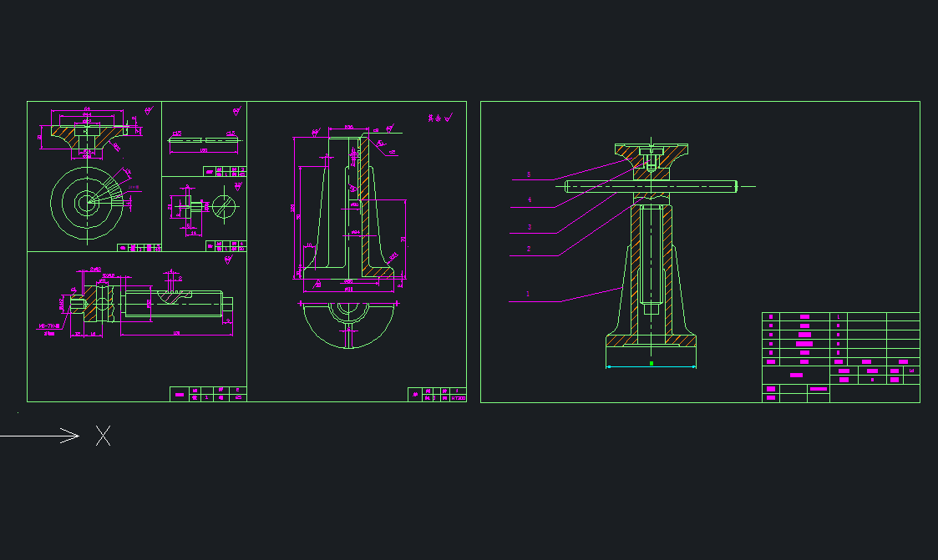
Task: Select the M8-7H thread callout note
Action: coord(49,326)
